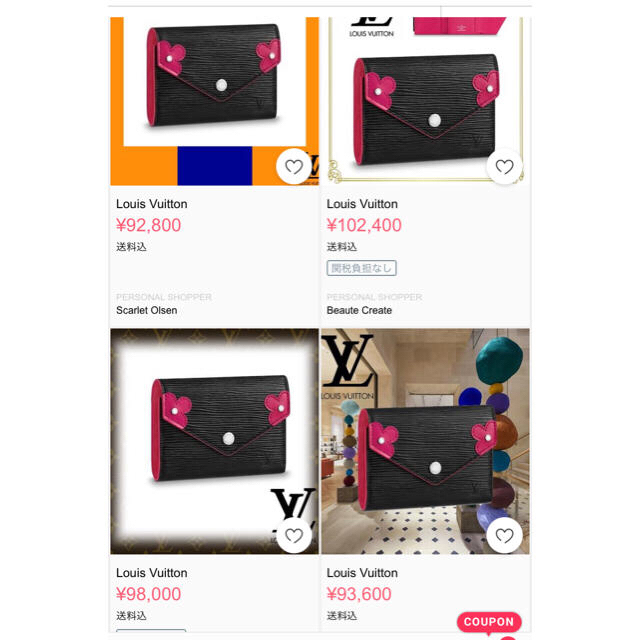Favorite the ¥102,400 wallet with heart icon

(x=504, y=167)
